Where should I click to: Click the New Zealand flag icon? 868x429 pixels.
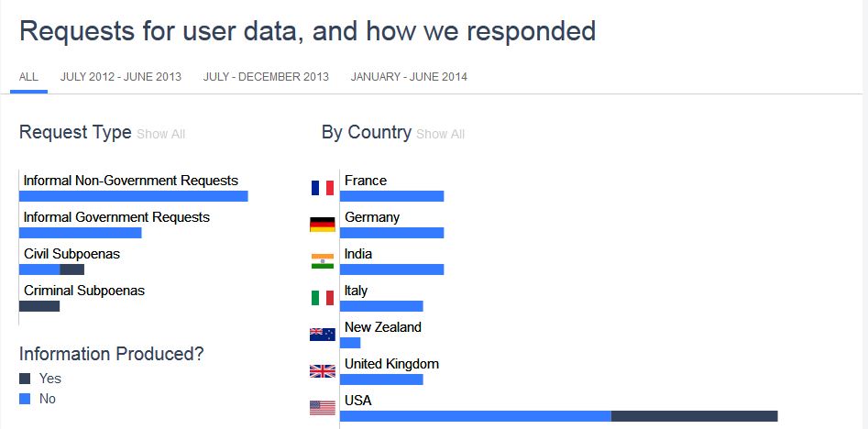[x=322, y=335]
